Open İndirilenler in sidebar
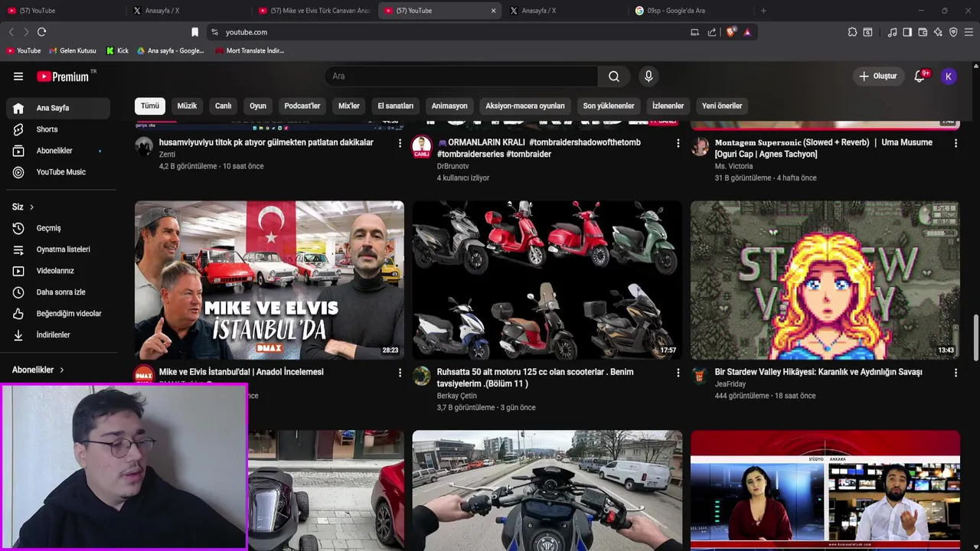 (x=59, y=335)
